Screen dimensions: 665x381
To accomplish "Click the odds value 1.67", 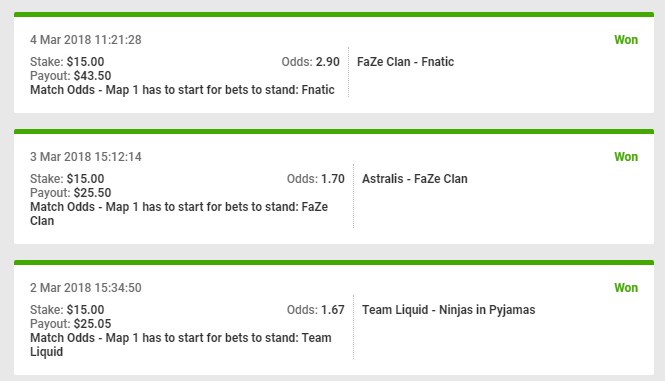I will pos(333,310).
